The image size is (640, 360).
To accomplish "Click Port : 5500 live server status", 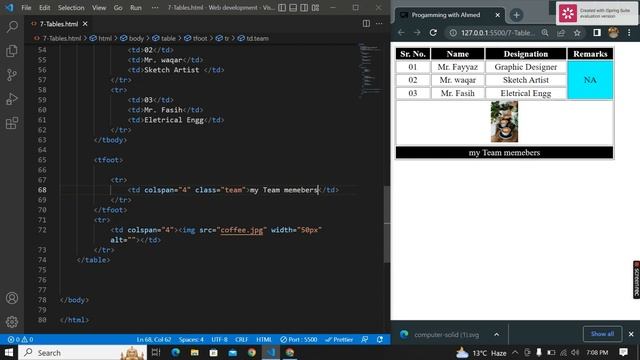I will pyautogui.click(x=299, y=340).
